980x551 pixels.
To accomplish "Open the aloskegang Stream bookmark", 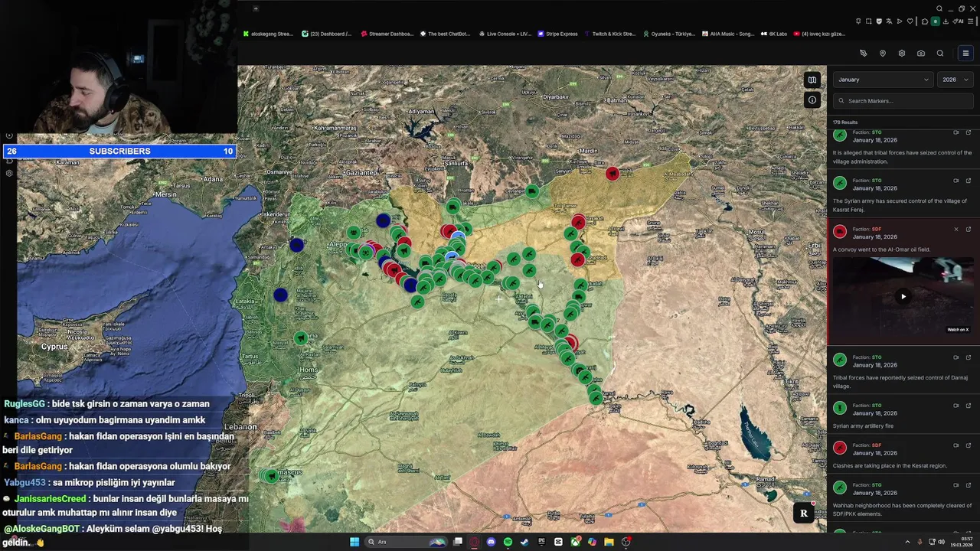I will [268, 34].
